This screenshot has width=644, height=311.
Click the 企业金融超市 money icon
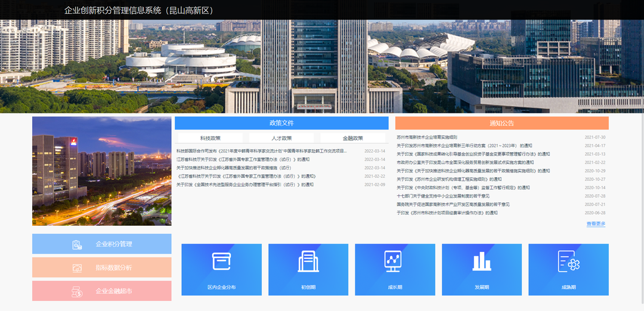pyautogui.click(x=77, y=291)
